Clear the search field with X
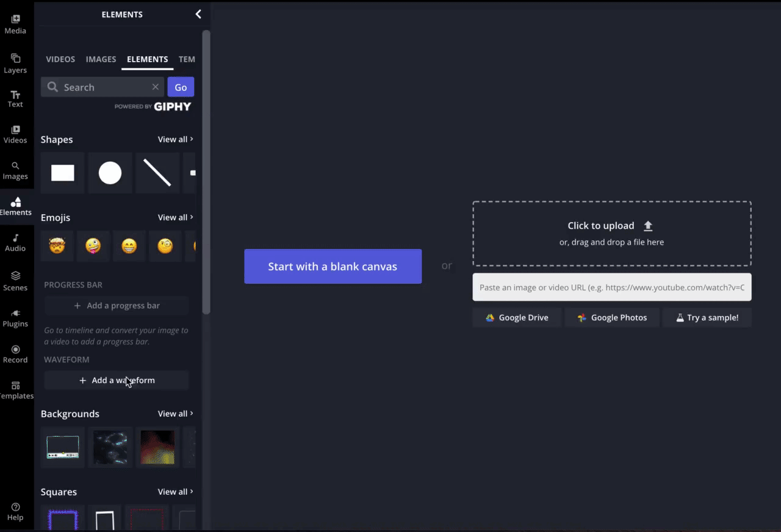This screenshot has height=532, width=781. coord(156,87)
